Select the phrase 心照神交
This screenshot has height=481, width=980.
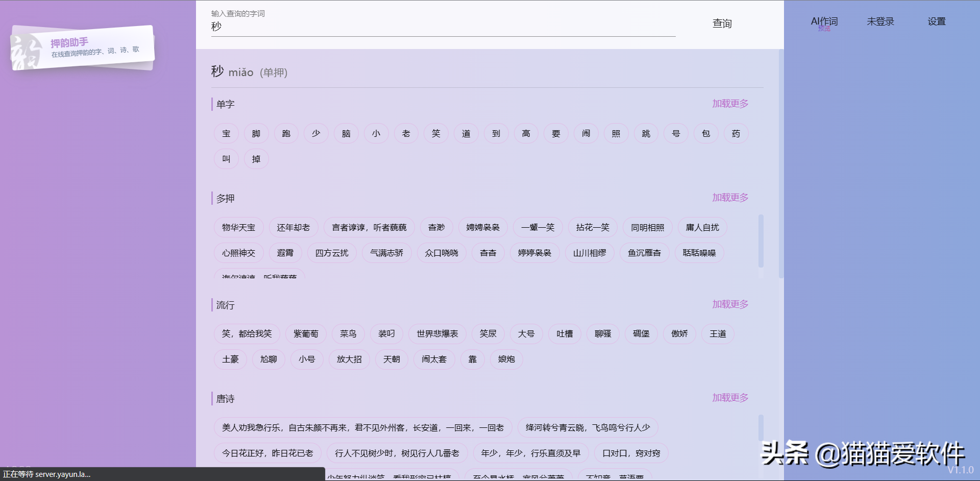tap(238, 253)
